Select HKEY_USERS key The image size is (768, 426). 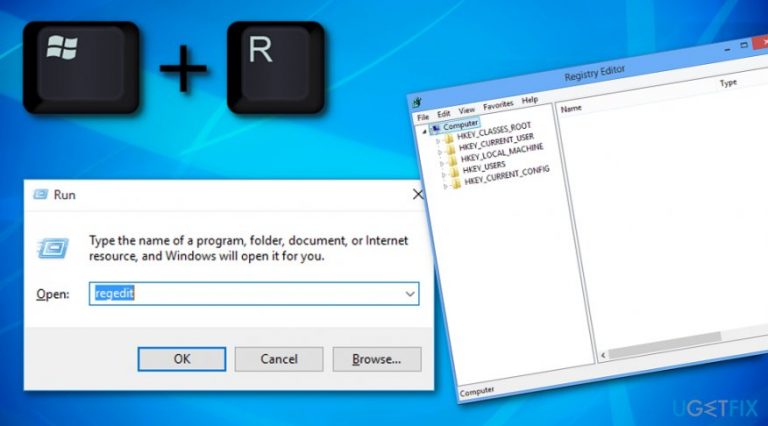(x=484, y=167)
